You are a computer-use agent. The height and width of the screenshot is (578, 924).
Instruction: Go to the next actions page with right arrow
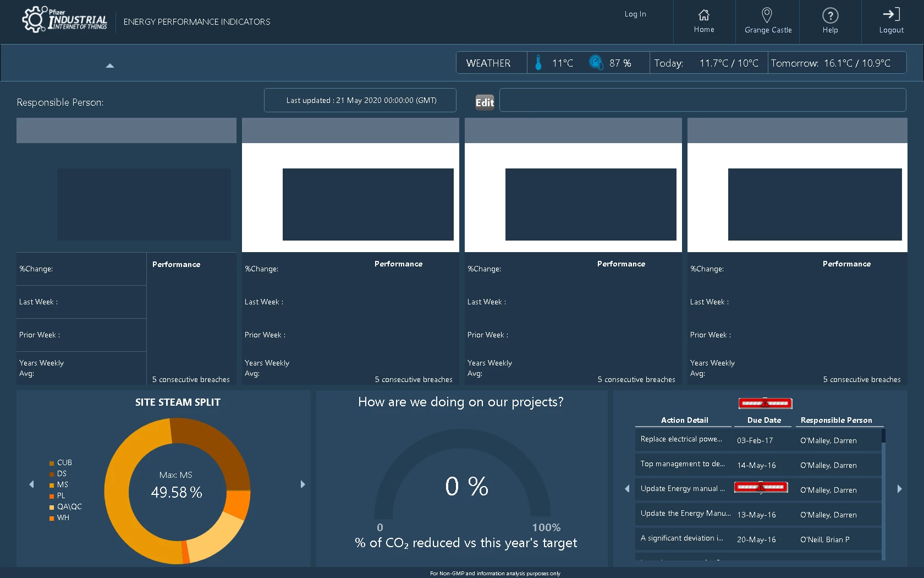(900, 489)
